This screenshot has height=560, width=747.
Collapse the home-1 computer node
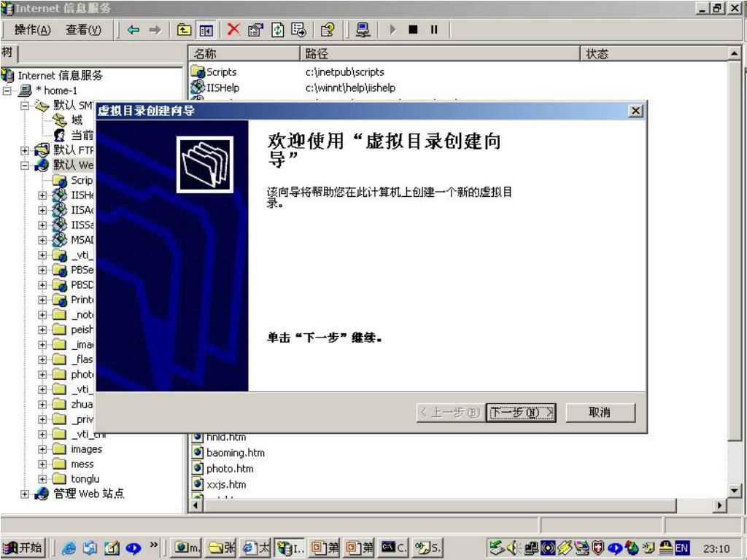click(x=7, y=90)
